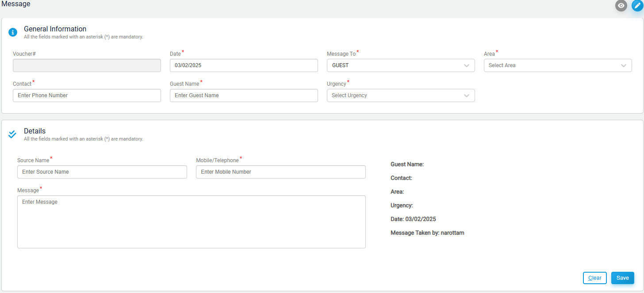The height and width of the screenshot is (293, 644).
Task: Click the Source Name field label
Action: pyautogui.click(x=33, y=160)
